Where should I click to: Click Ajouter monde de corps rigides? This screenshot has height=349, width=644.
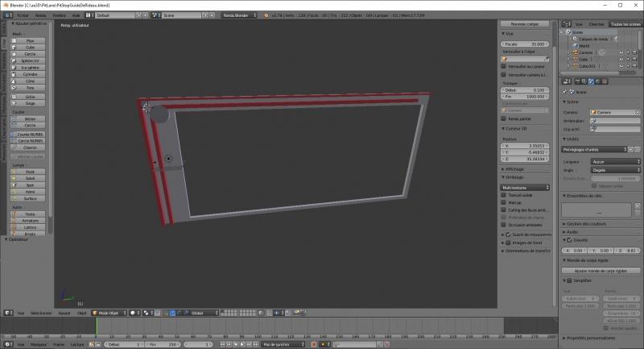click(x=600, y=271)
